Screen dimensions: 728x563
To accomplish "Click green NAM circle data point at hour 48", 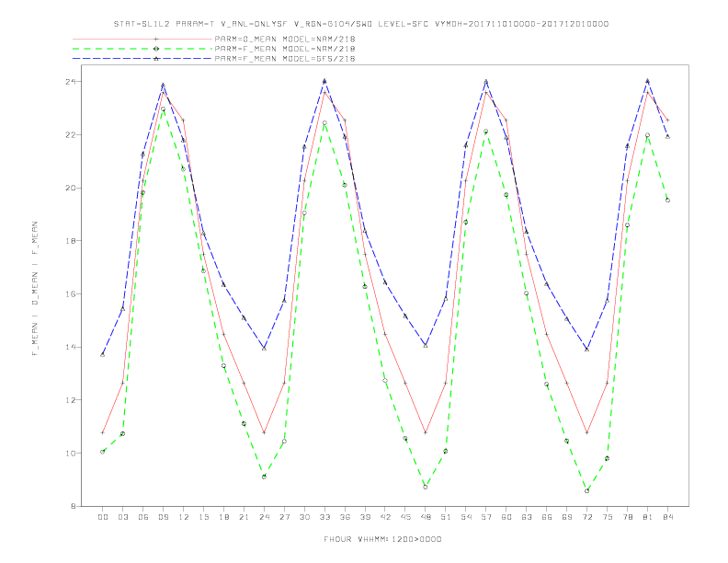I will [x=426, y=487].
